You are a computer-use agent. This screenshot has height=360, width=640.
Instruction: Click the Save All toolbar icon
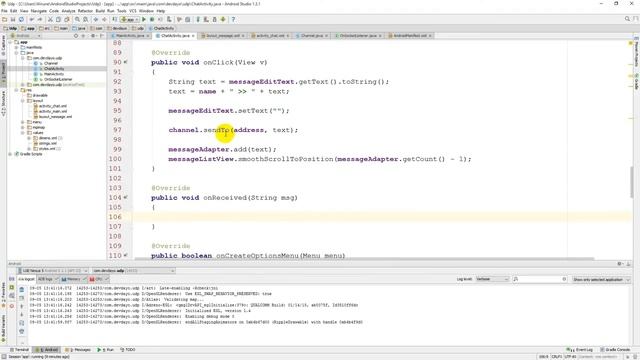tap(13, 19)
